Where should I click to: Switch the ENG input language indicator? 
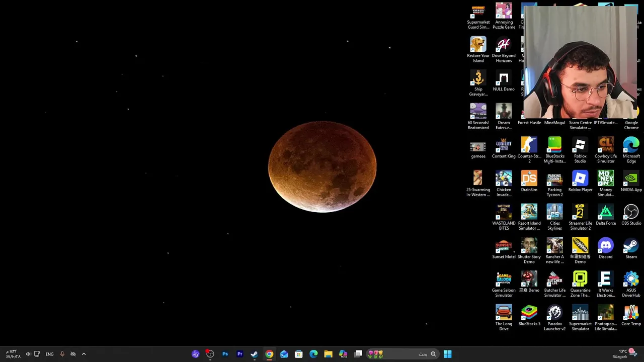49,354
